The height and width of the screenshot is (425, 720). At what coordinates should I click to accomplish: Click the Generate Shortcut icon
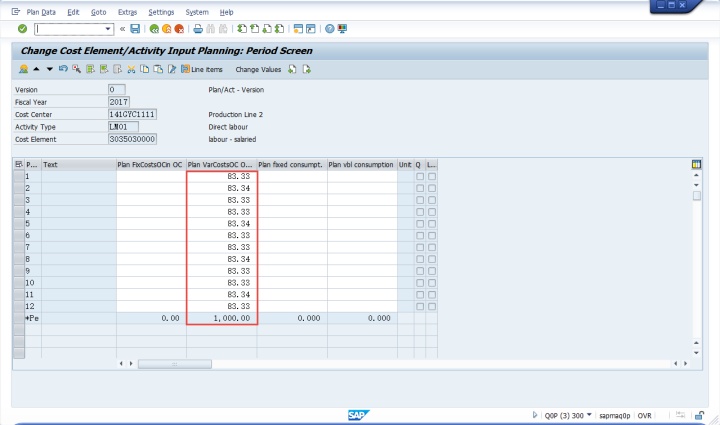tap(311, 29)
